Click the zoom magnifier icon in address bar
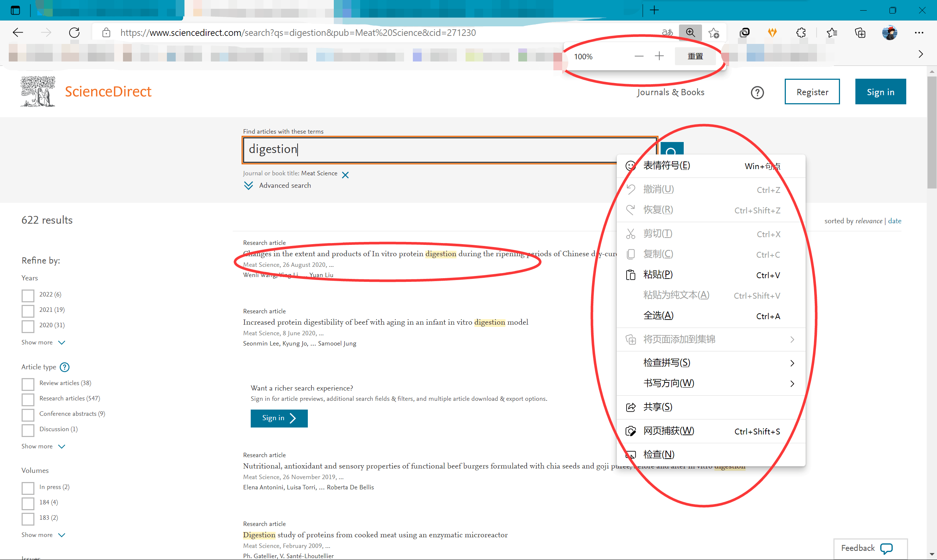This screenshot has width=937, height=560. click(690, 33)
